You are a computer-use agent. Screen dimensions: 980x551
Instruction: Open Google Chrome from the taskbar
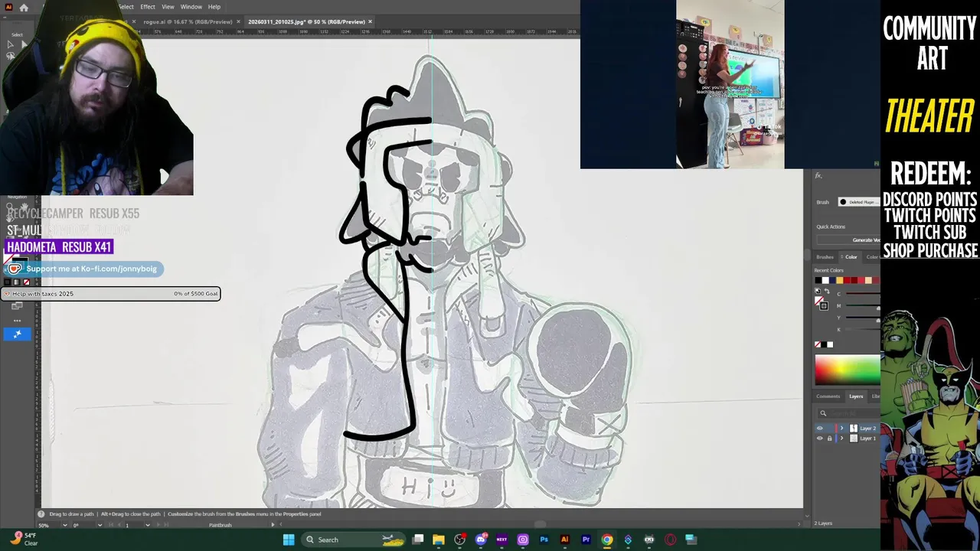(607, 540)
